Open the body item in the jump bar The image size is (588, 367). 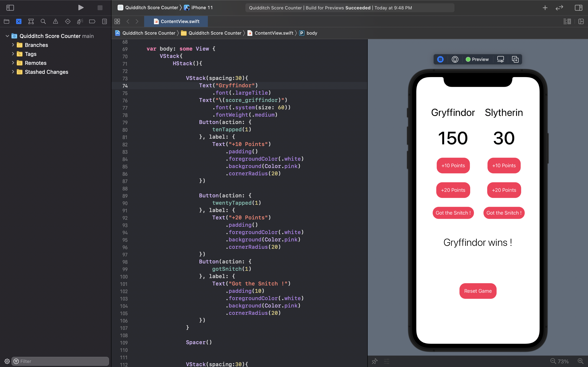pyautogui.click(x=312, y=33)
